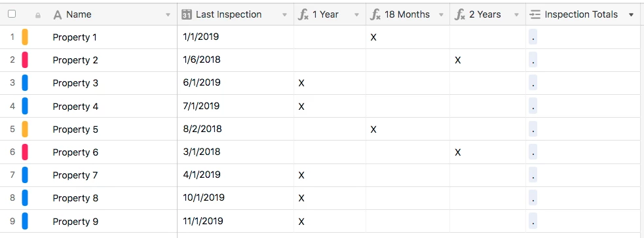Click the Property 7 record name
Screen dimensions: 644x238
[x=75, y=175]
